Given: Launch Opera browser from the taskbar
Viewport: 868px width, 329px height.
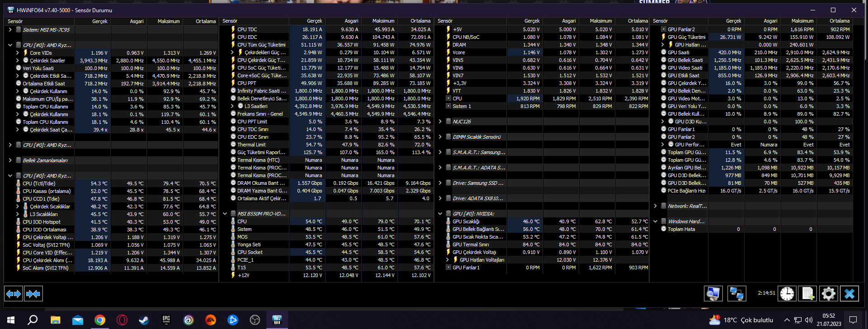Looking at the screenshot, I should tap(122, 320).
